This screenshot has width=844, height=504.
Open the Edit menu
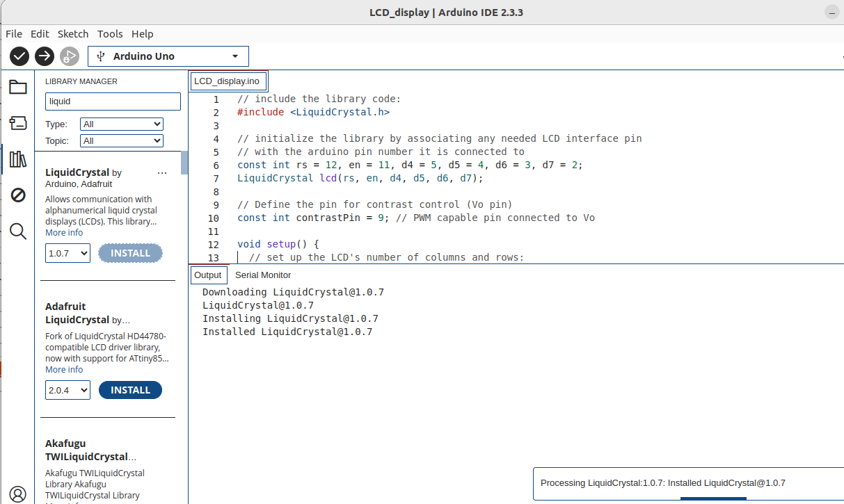[40, 33]
